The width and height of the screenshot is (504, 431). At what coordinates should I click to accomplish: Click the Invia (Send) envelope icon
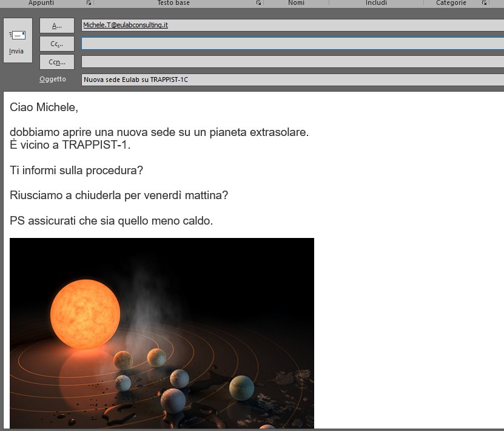[18, 33]
